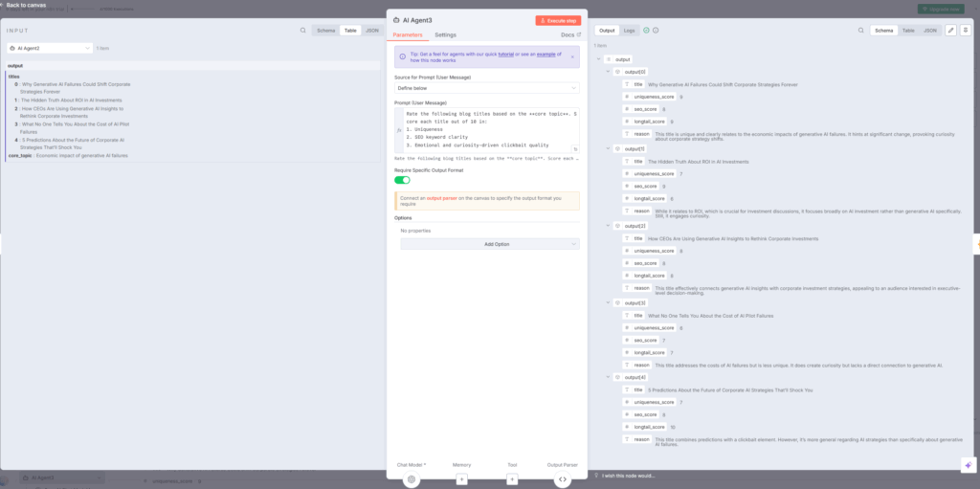Image resolution: width=980 pixels, height=489 pixels.
Task: Switch to the Logs tab in output
Action: coord(629,31)
